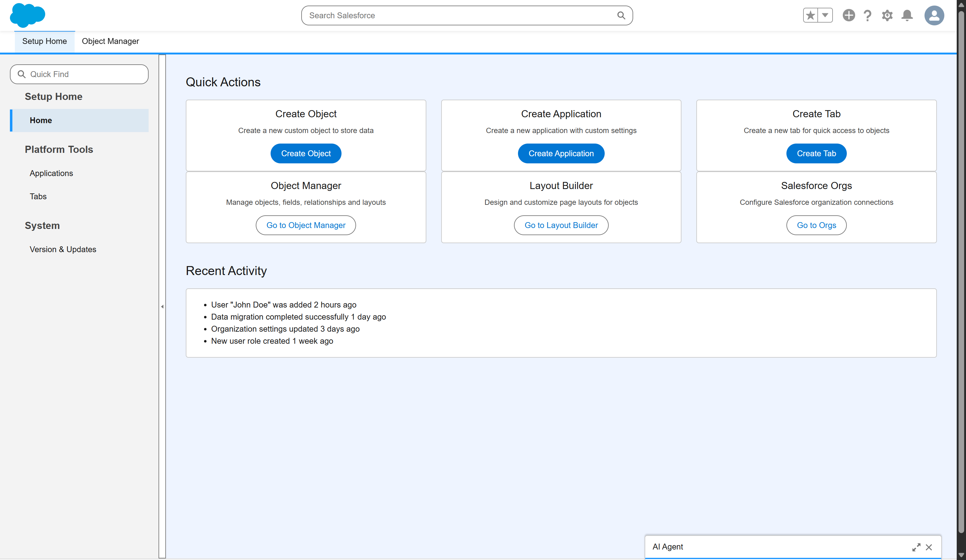Click 'Configure Salesforce organization connections' description

point(816,202)
